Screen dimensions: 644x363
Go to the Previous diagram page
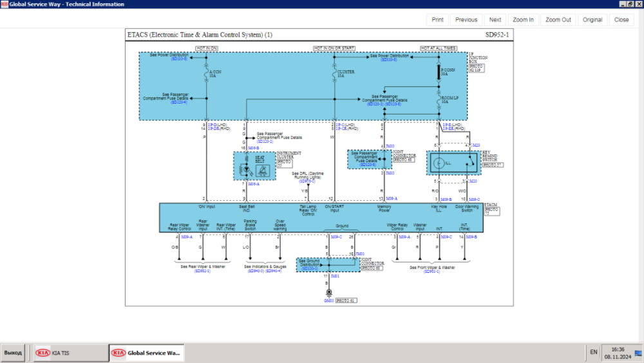pyautogui.click(x=466, y=20)
